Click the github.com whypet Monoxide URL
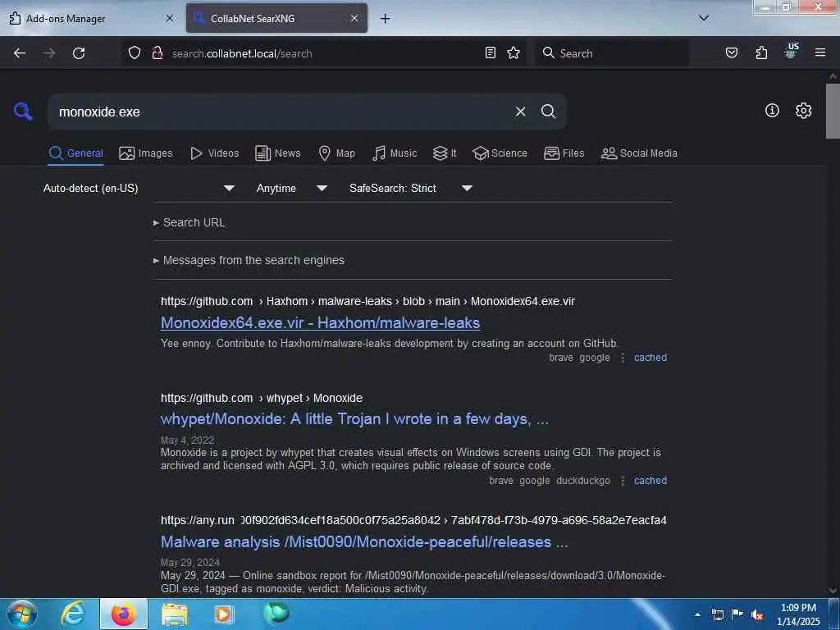This screenshot has height=630, width=840. pos(262,398)
